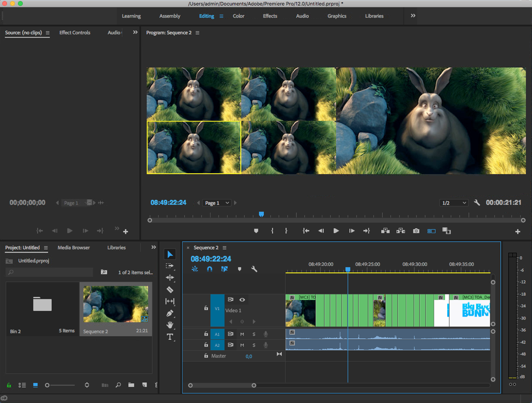Expand Project panel group overflow chevron
This screenshot has width=532, height=403.
click(154, 247)
